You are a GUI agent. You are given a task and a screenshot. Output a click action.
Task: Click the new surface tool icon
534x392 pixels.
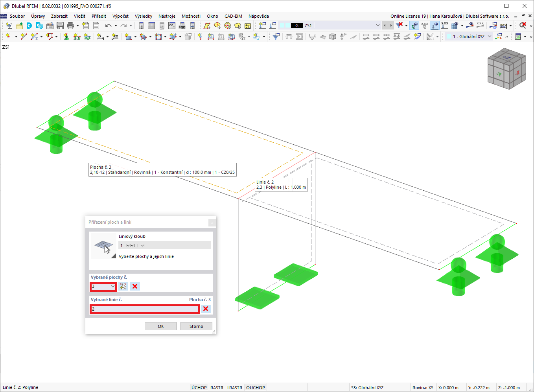pyautogui.click(x=128, y=37)
